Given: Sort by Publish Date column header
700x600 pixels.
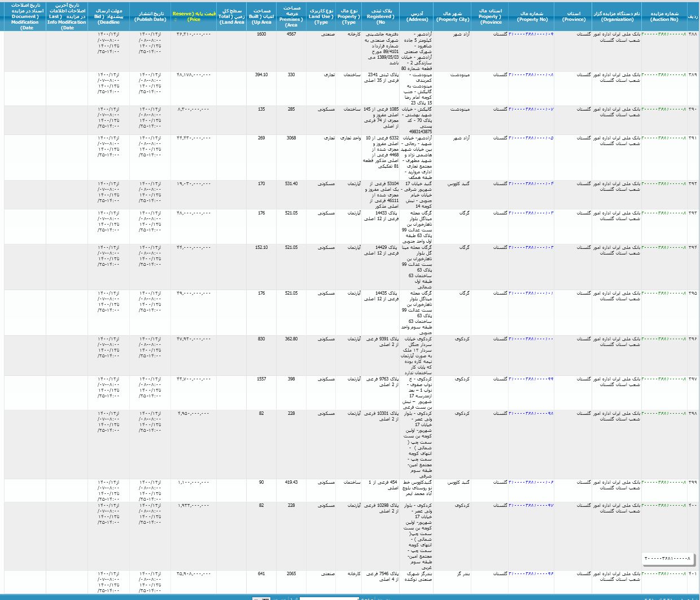Looking at the screenshot, I should 150,16.
